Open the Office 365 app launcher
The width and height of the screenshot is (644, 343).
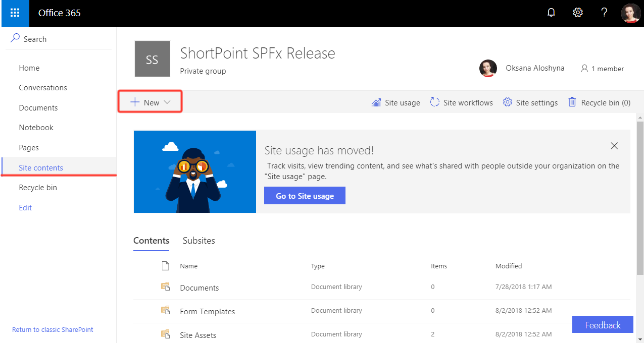click(x=15, y=13)
